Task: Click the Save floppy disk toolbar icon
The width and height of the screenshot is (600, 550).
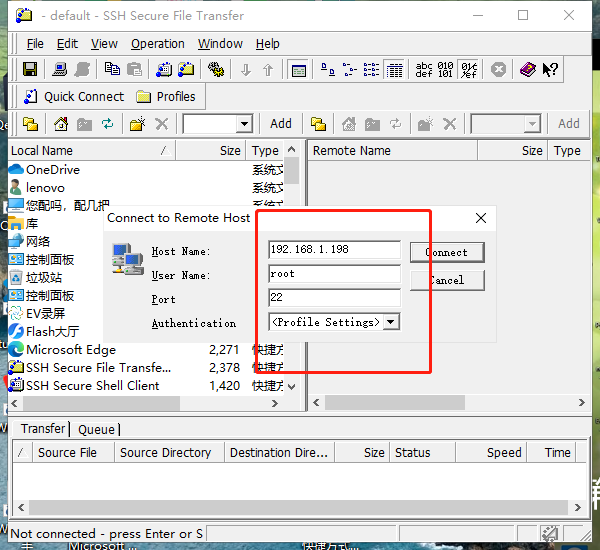Action: [x=30, y=70]
